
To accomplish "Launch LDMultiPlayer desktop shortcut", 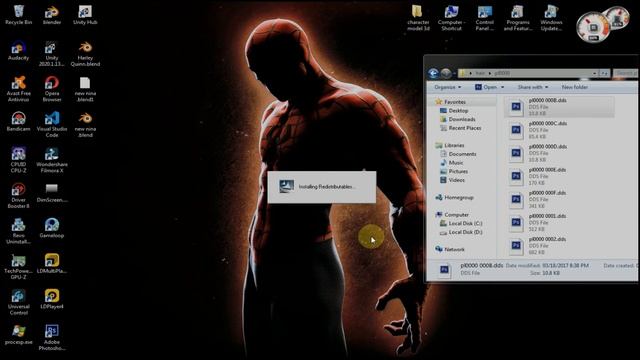I will point(52,264).
